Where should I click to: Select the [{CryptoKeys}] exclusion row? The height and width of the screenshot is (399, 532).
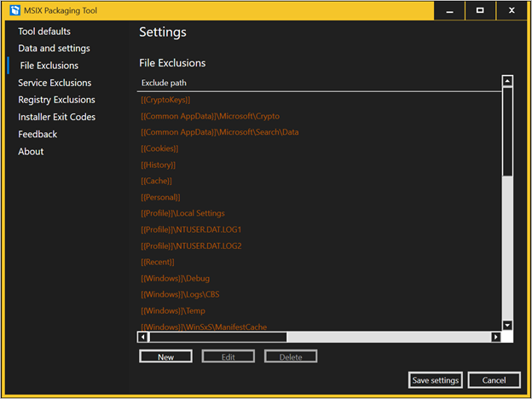[x=319, y=100]
